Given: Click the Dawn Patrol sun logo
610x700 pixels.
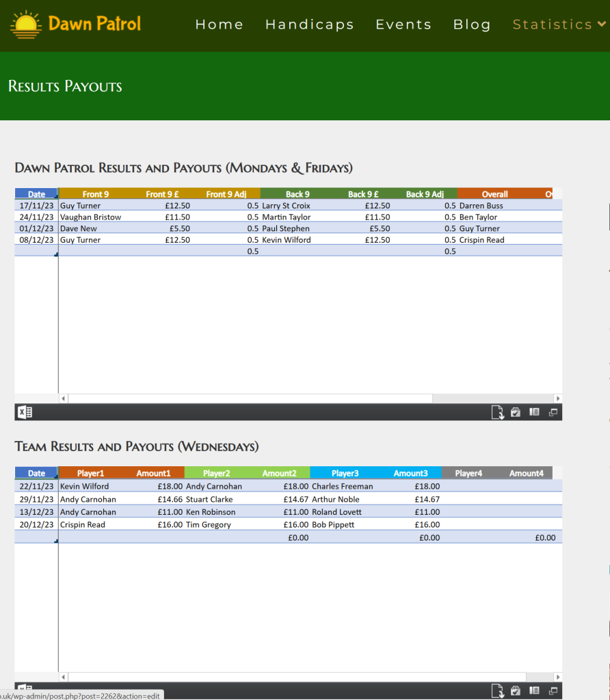Looking at the screenshot, I should pyautogui.click(x=27, y=25).
